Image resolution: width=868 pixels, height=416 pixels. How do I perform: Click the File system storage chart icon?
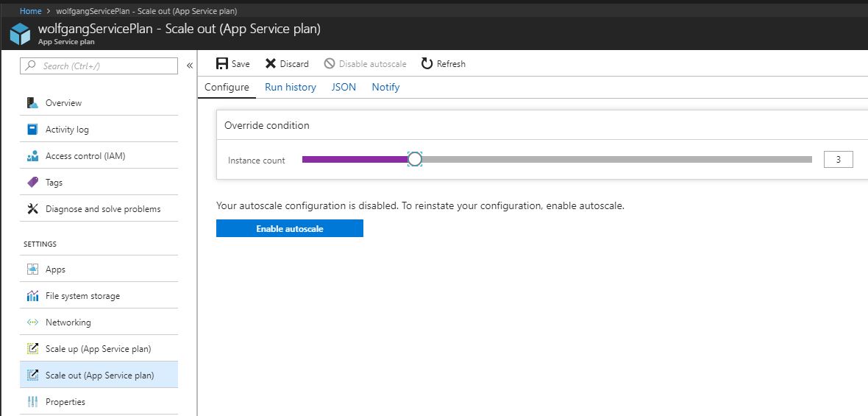(32, 296)
